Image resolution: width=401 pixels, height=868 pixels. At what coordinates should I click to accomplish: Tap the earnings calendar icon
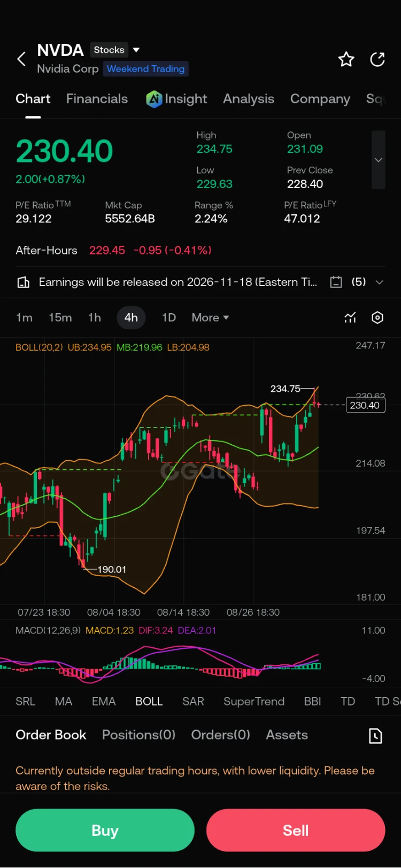click(336, 282)
